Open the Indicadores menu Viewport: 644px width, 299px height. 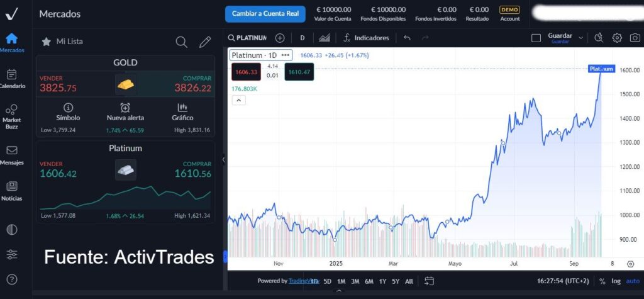coord(367,38)
